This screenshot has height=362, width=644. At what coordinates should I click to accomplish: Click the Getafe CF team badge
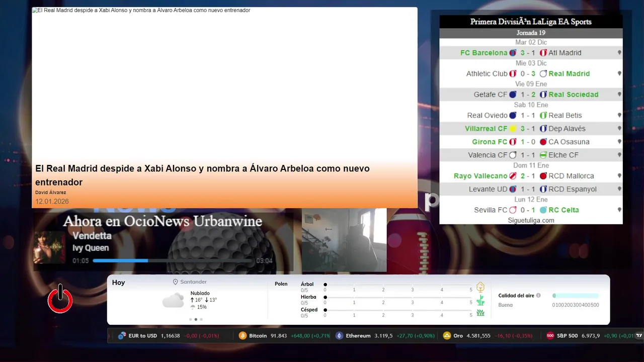(513, 95)
